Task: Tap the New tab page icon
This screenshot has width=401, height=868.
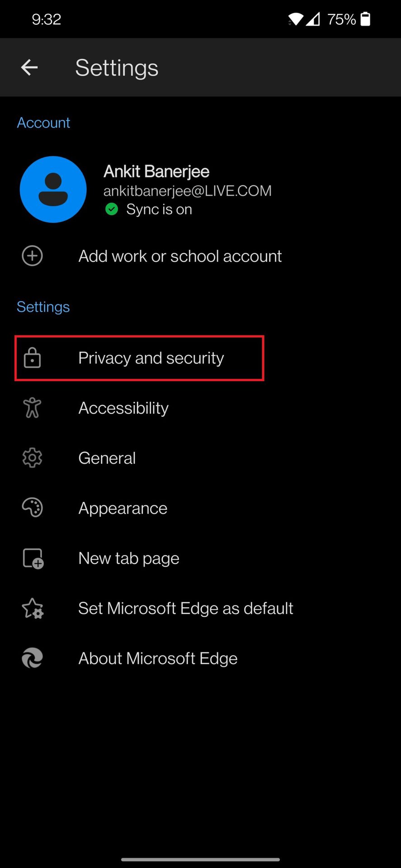Action: coord(33,558)
